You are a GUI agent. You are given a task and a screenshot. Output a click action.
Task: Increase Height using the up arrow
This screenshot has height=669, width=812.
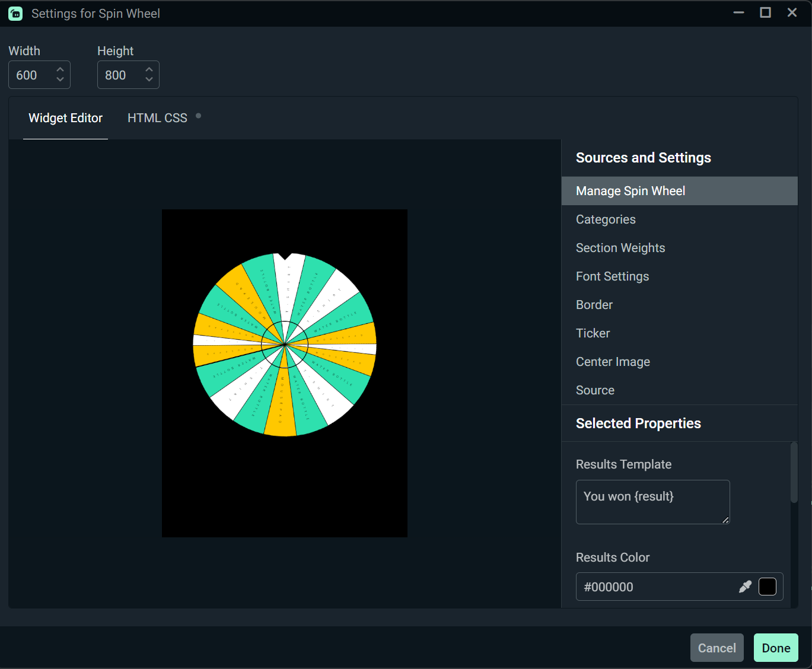[x=149, y=69]
